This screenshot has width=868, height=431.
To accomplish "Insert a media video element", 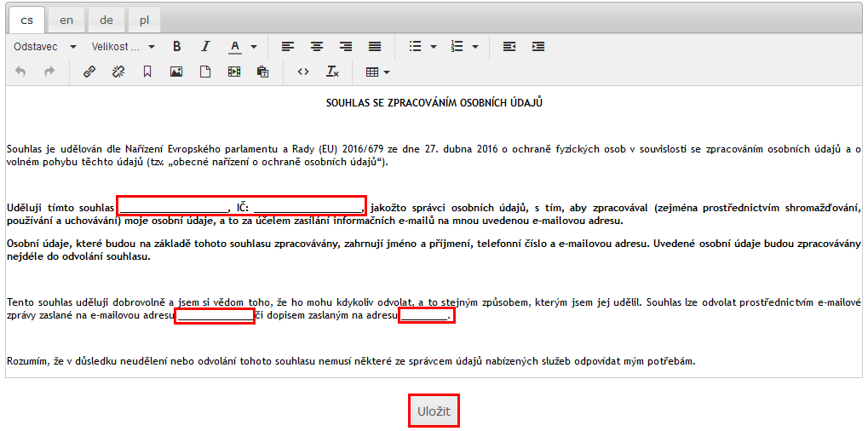I will pos(234,72).
